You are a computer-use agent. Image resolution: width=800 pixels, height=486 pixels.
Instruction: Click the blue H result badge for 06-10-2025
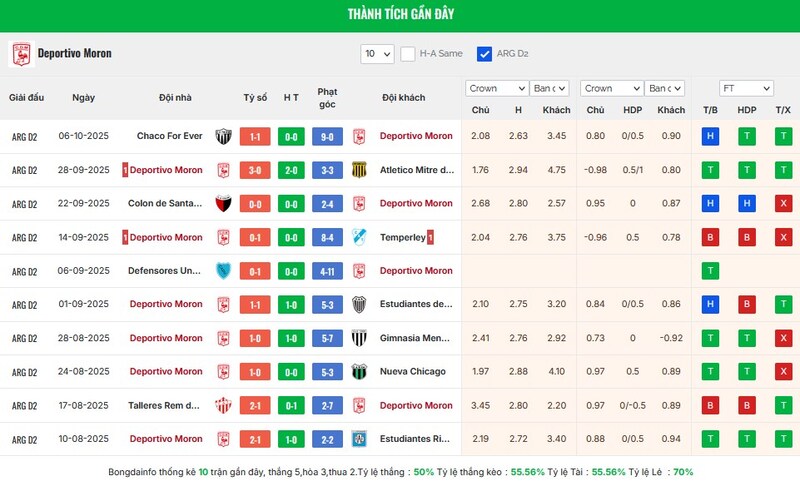[x=710, y=136]
